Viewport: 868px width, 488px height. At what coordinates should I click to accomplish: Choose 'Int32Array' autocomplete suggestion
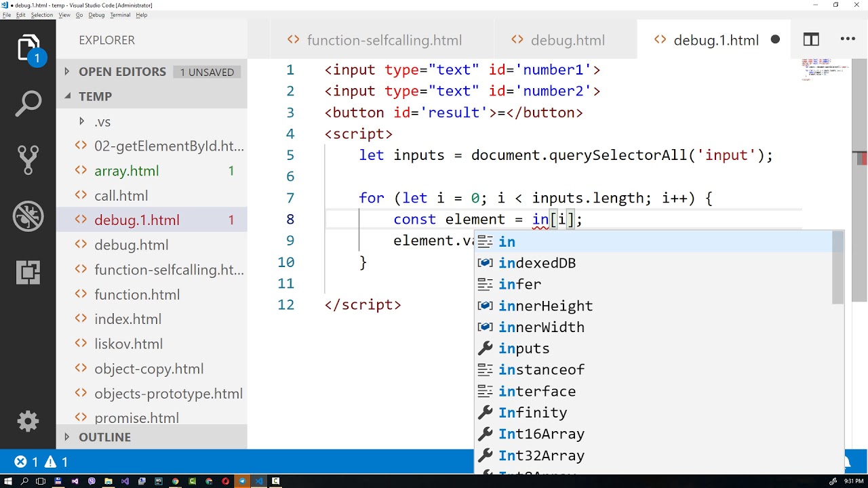pyautogui.click(x=654, y=455)
